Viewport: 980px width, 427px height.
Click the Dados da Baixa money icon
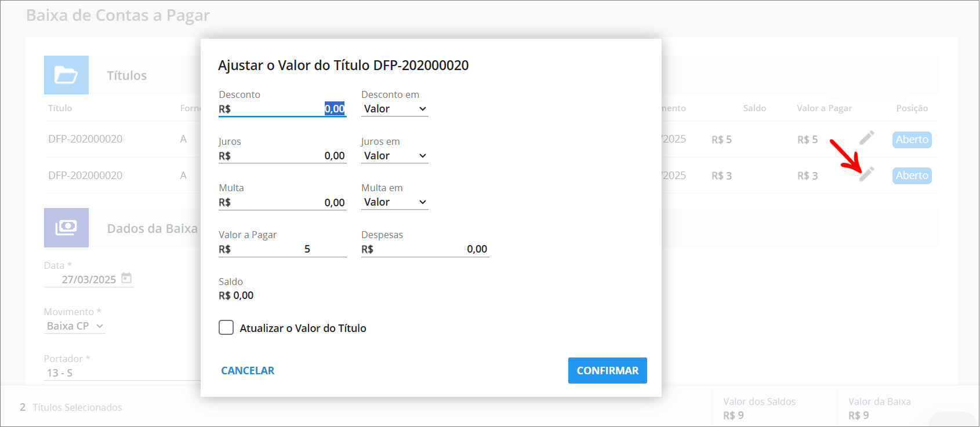[66, 228]
